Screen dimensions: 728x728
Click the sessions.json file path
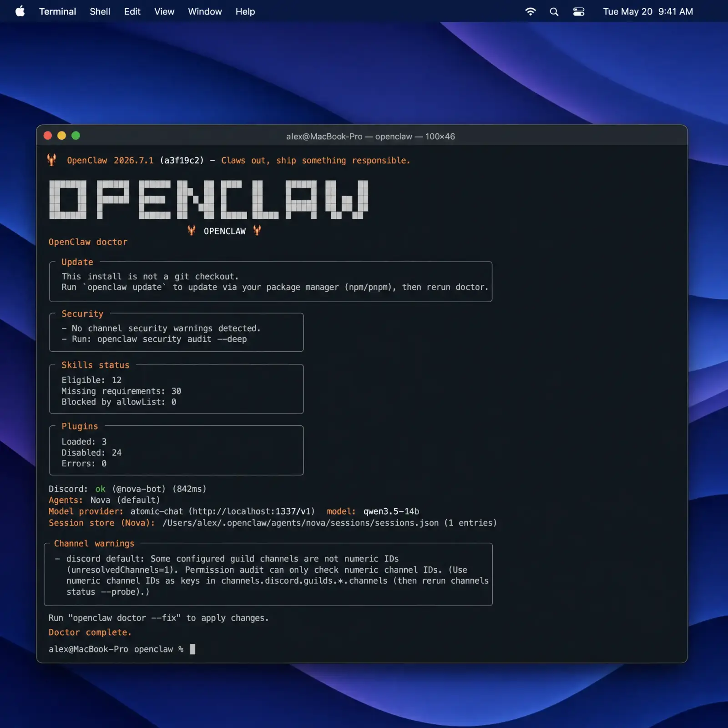click(x=300, y=523)
